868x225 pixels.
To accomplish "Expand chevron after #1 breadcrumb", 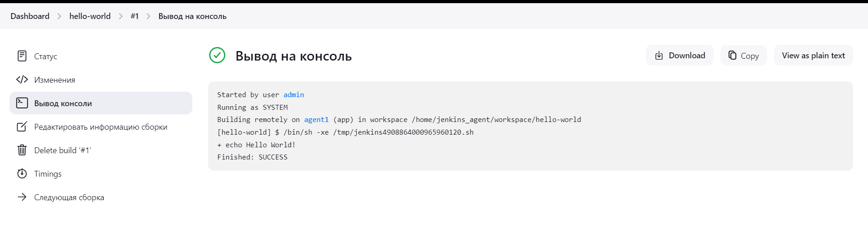I will coord(148,16).
